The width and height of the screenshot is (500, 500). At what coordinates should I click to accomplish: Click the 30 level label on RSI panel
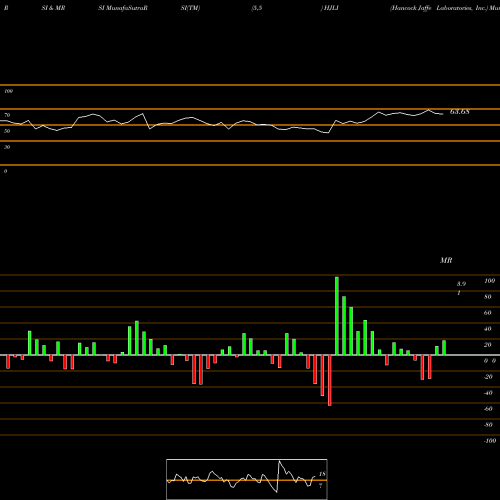(x=7, y=147)
